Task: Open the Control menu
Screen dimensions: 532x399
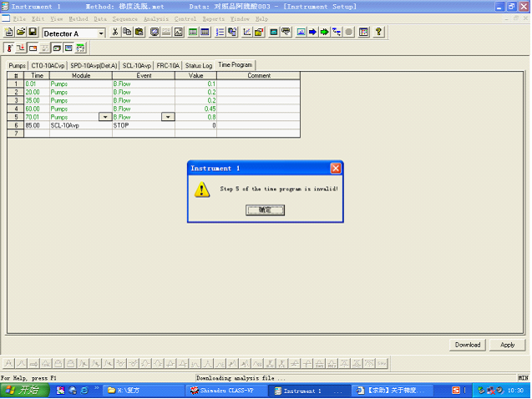Action: [x=185, y=19]
